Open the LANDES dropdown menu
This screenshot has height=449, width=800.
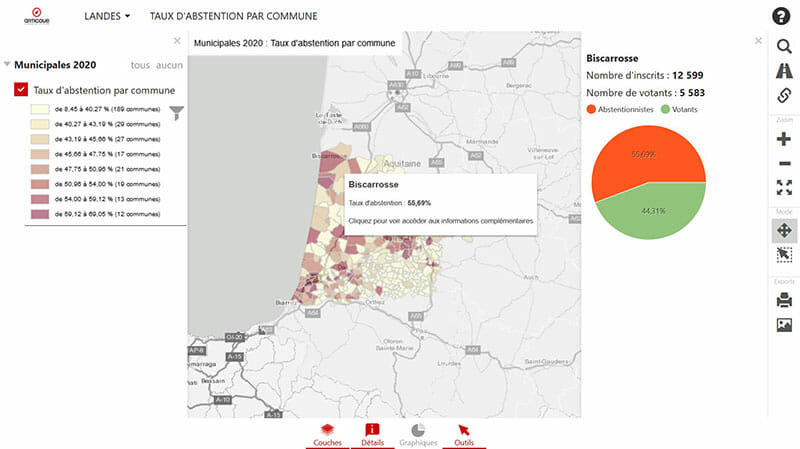(x=107, y=16)
